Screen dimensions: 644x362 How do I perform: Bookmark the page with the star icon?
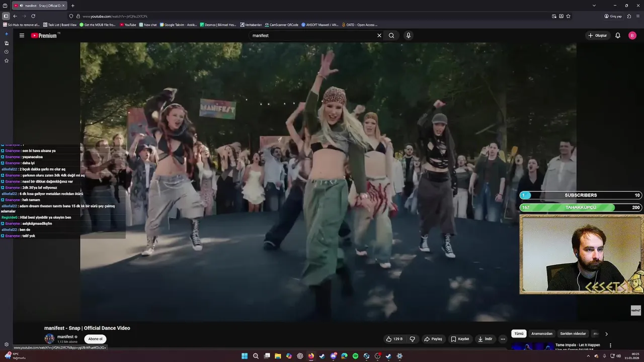tap(569, 16)
